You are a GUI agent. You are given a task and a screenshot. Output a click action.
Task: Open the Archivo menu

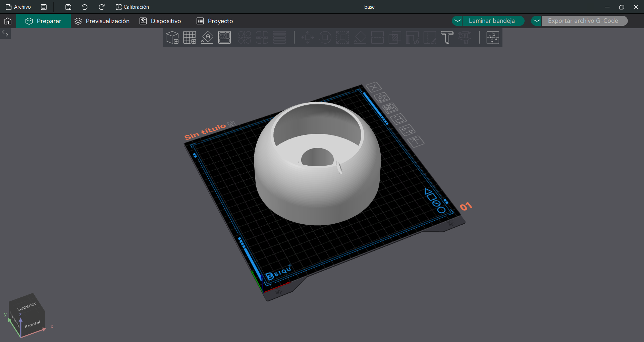point(19,7)
